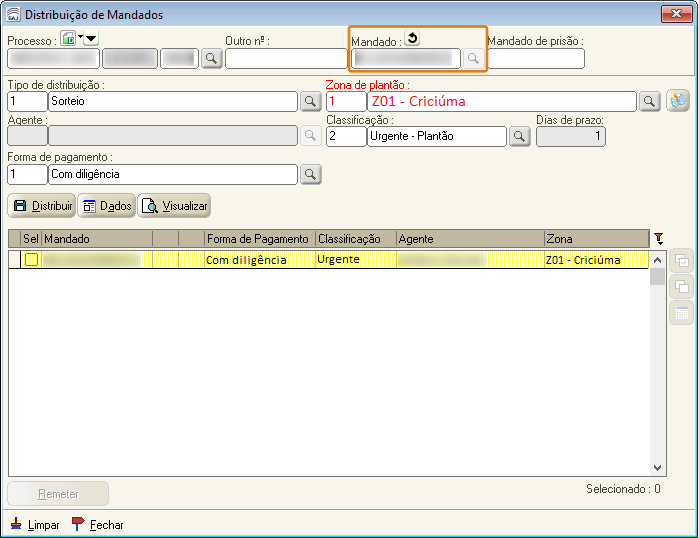This screenshot has width=699, height=538.
Task: Click the scroll up arrow of the grid
Action: (x=657, y=260)
